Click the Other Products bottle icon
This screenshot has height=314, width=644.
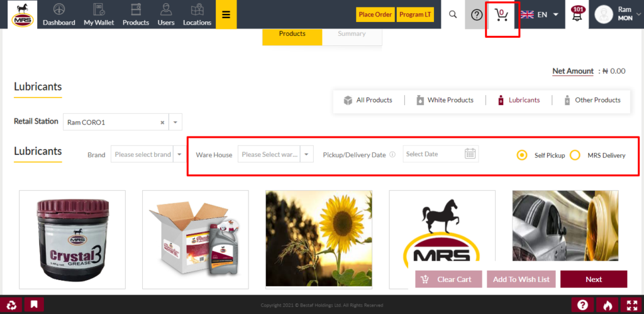tap(567, 100)
